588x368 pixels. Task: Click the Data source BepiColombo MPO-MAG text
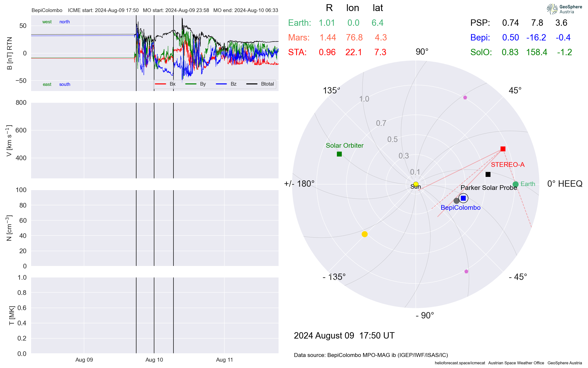pyautogui.click(x=371, y=355)
